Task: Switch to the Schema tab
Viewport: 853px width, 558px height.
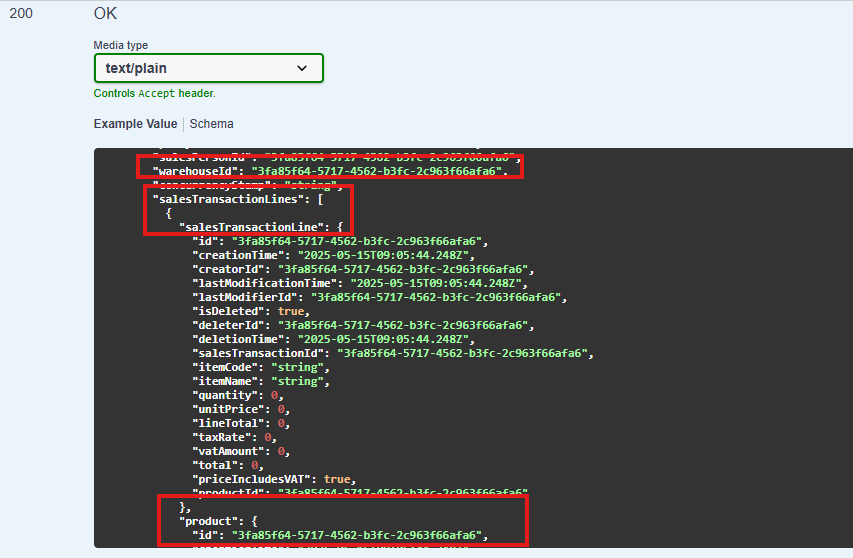Action: 211,124
